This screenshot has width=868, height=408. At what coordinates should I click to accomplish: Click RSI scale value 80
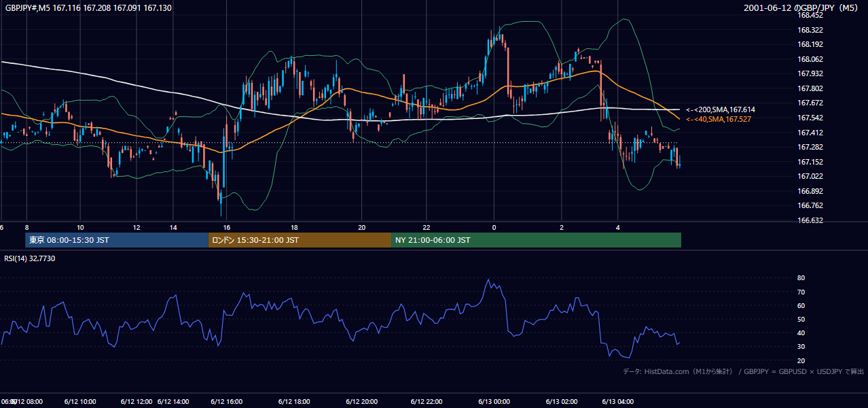[x=801, y=278]
